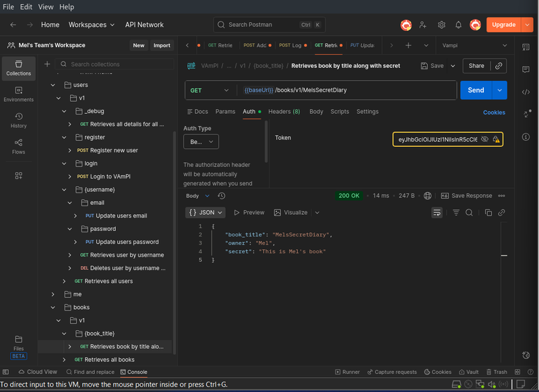Switch to the Headers (8) tab

[x=284, y=112]
